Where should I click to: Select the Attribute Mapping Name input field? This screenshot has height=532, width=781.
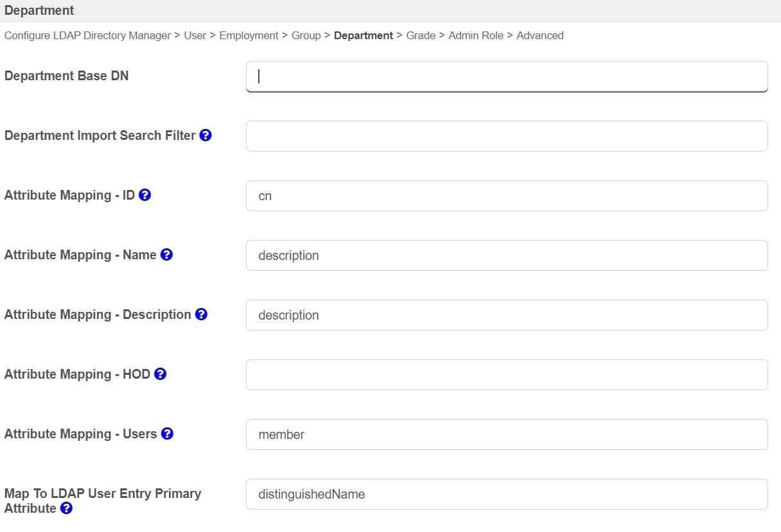(x=506, y=255)
